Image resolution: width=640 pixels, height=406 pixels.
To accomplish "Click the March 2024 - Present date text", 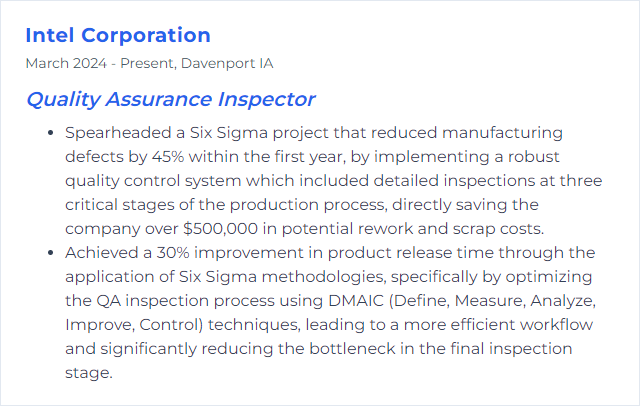I will [x=100, y=64].
